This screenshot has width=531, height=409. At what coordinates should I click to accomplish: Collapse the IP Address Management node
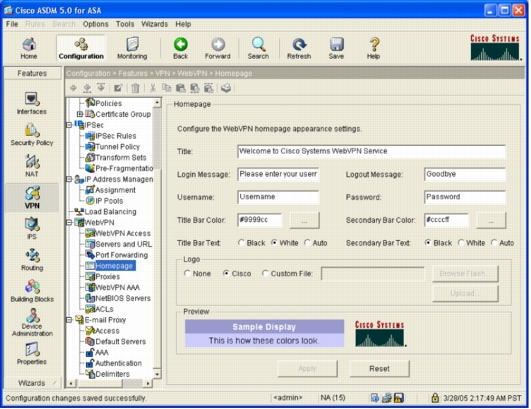[x=69, y=179]
